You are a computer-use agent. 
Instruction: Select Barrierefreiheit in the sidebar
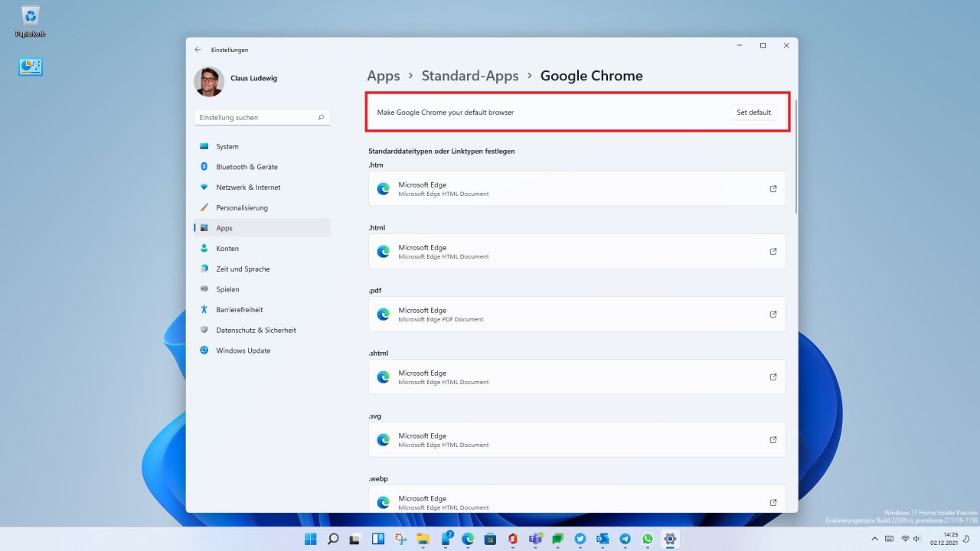pos(263,310)
